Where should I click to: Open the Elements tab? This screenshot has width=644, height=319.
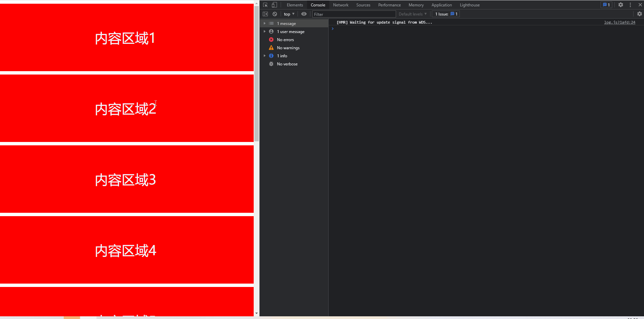coord(295,5)
